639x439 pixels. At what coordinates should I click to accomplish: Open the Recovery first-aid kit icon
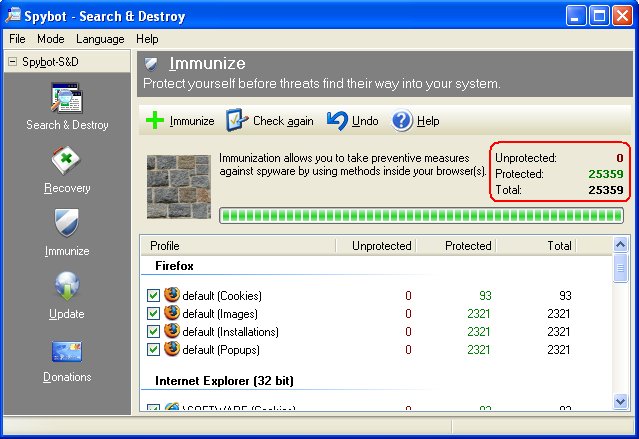[x=66, y=160]
